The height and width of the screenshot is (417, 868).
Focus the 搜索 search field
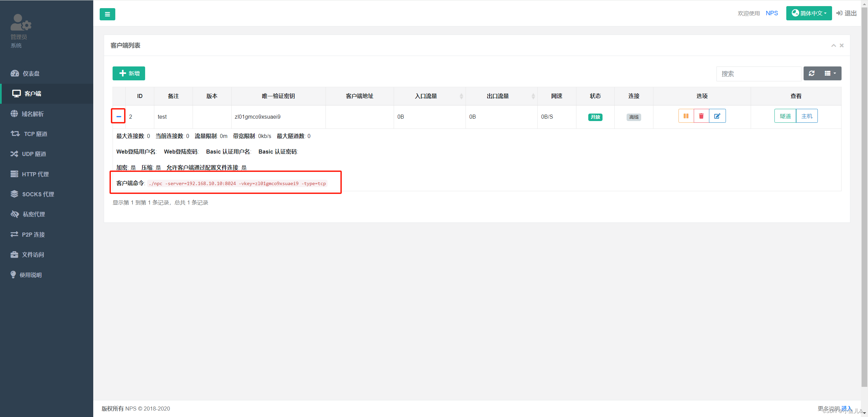tap(759, 74)
